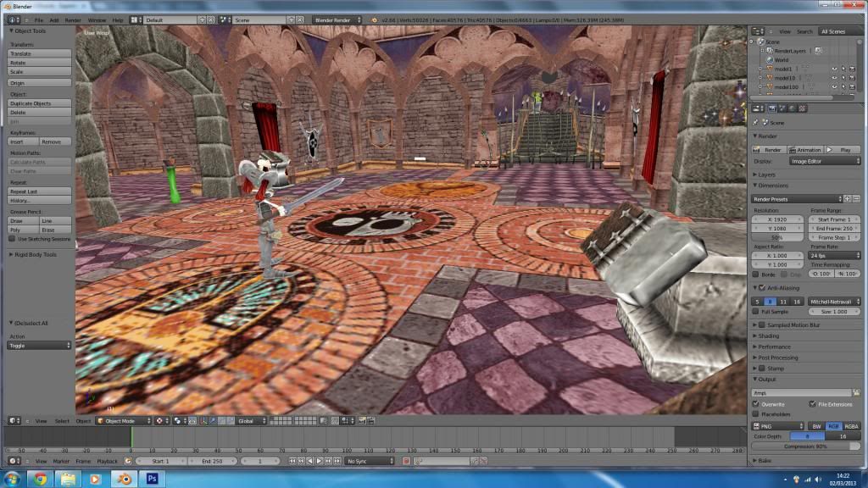Toggle the Anti-Aliasing checkbox
The image size is (868, 488).
point(762,288)
